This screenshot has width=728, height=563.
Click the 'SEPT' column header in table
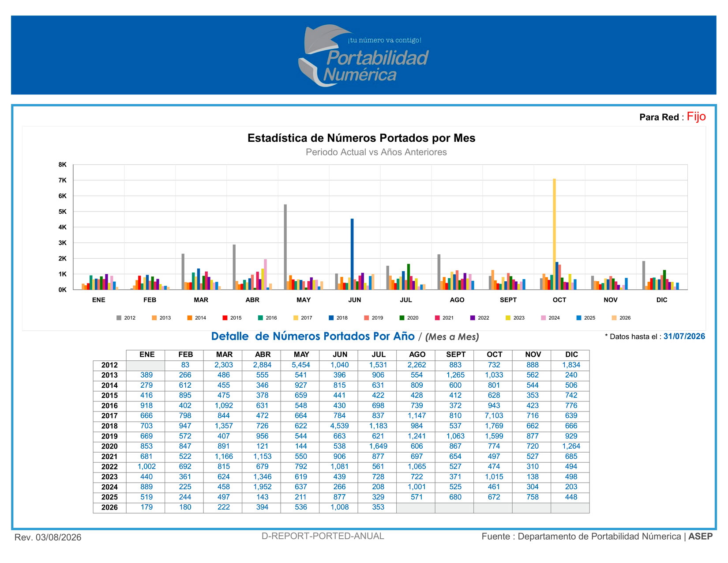(456, 355)
